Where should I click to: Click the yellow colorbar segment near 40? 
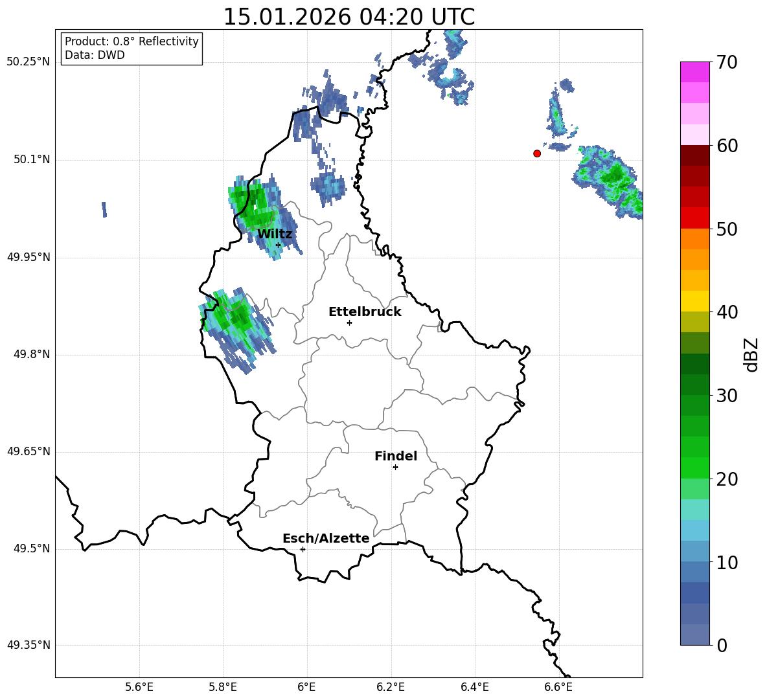694,302
